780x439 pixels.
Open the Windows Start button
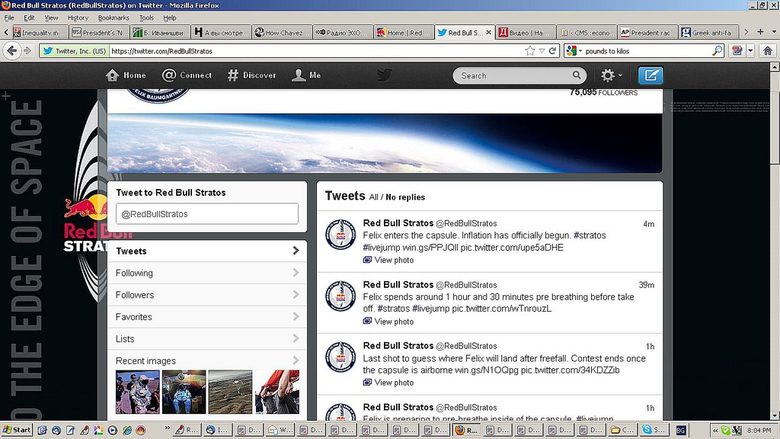(x=17, y=430)
